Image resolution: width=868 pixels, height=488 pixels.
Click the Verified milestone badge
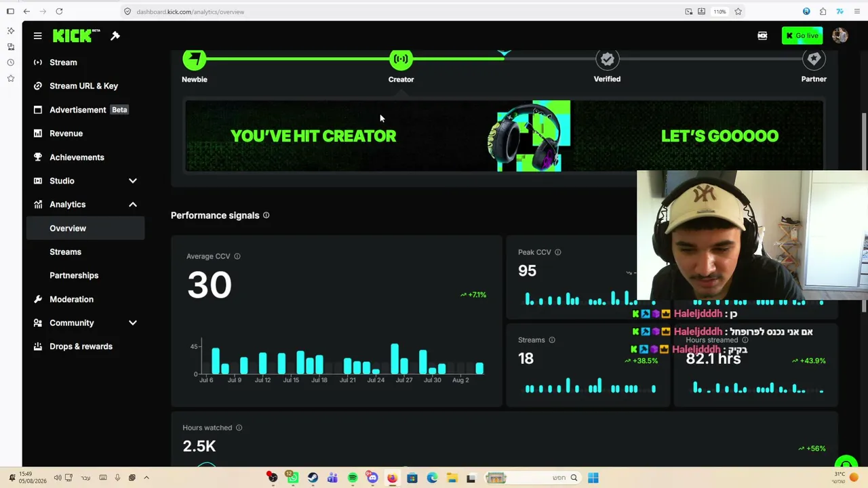point(607,60)
